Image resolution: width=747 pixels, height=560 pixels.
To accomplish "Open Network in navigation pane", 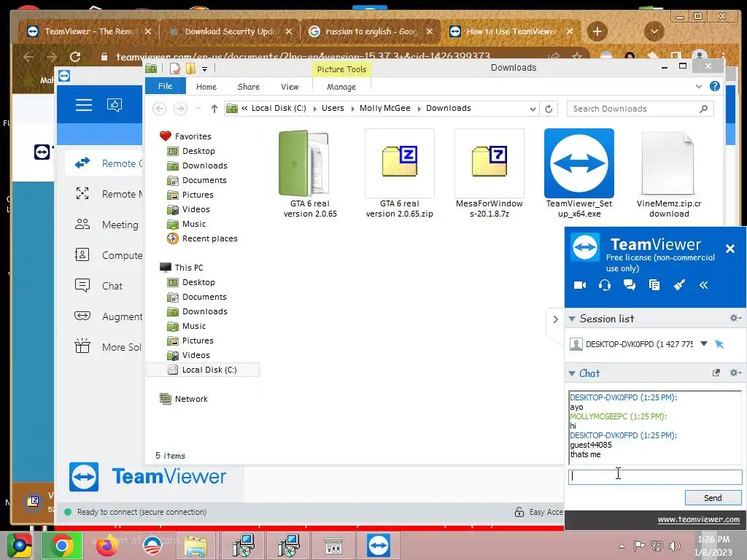I will 191,399.
